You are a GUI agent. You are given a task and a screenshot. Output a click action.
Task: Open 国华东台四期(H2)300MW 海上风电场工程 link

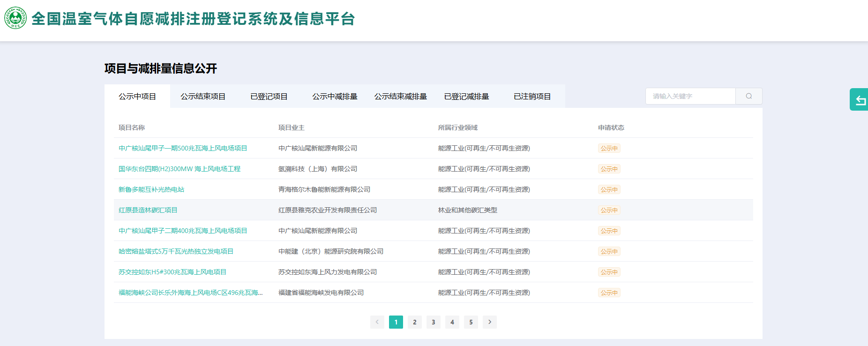click(180, 169)
